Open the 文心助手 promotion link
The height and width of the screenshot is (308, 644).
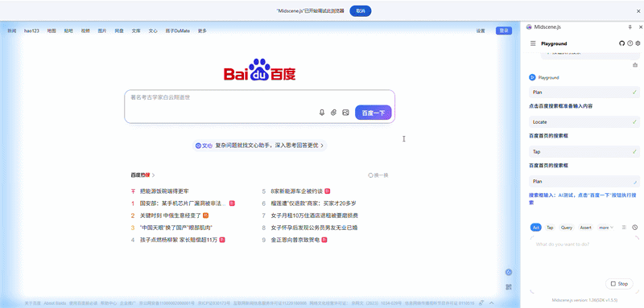click(259, 146)
